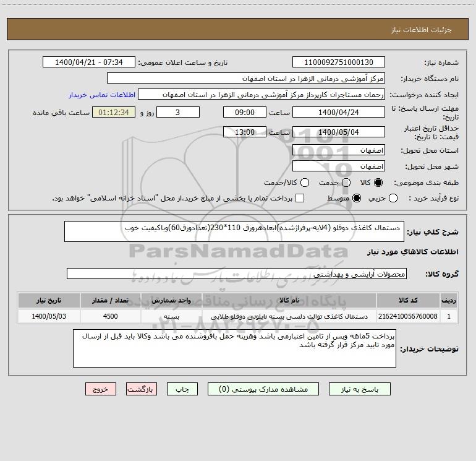This screenshot has width=476, height=461.
Task: Click the نام کالا column header
Action: (x=289, y=300)
